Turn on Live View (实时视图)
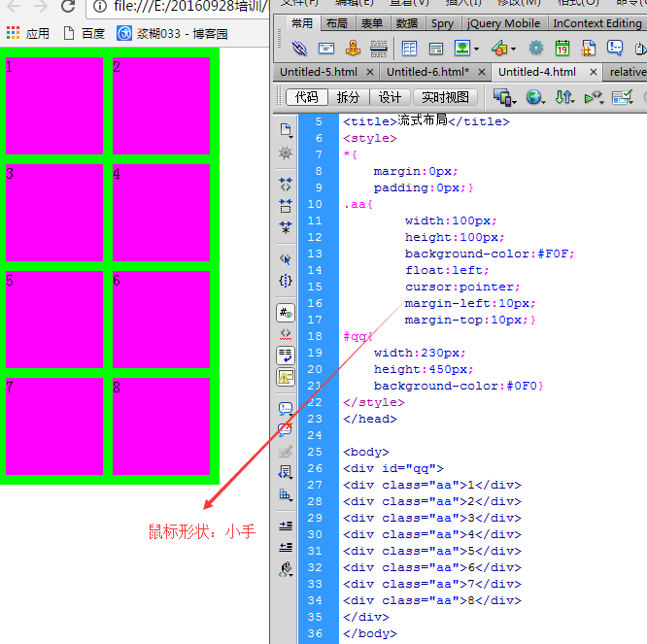The width and height of the screenshot is (647, 644). tap(445, 97)
